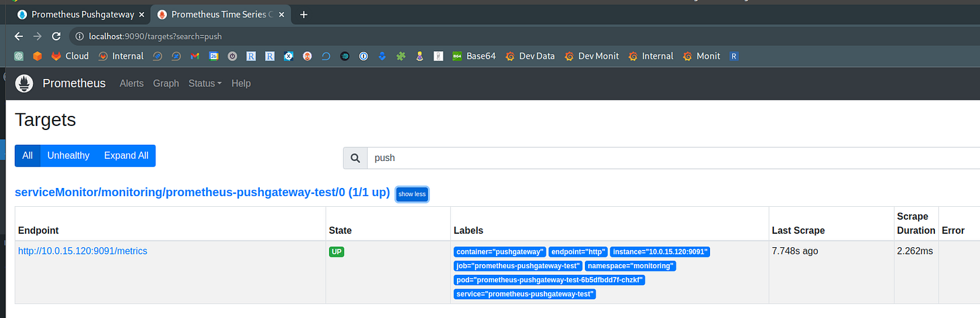Viewport: 980px width, 318px height.
Task: Open the Internal bookmark next to Cloud
Action: (121, 56)
